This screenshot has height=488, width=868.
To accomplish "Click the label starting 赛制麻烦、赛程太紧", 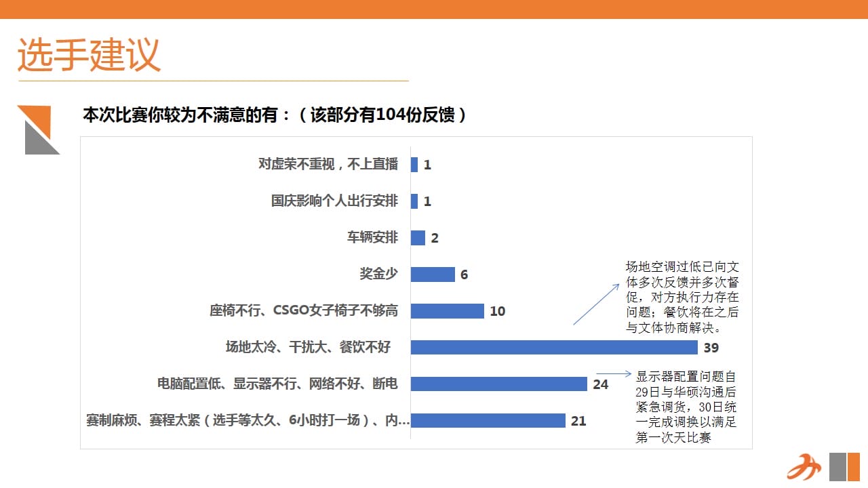I will pyautogui.click(x=248, y=420).
